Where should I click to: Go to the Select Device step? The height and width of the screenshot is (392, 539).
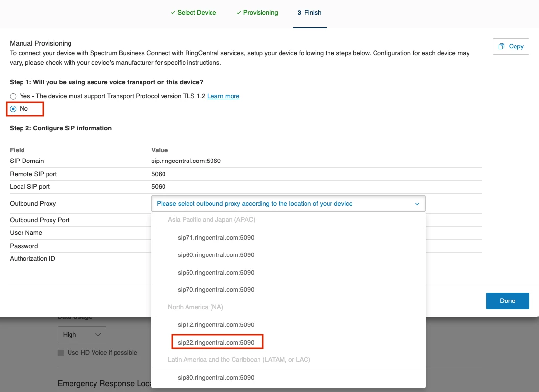(193, 13)
